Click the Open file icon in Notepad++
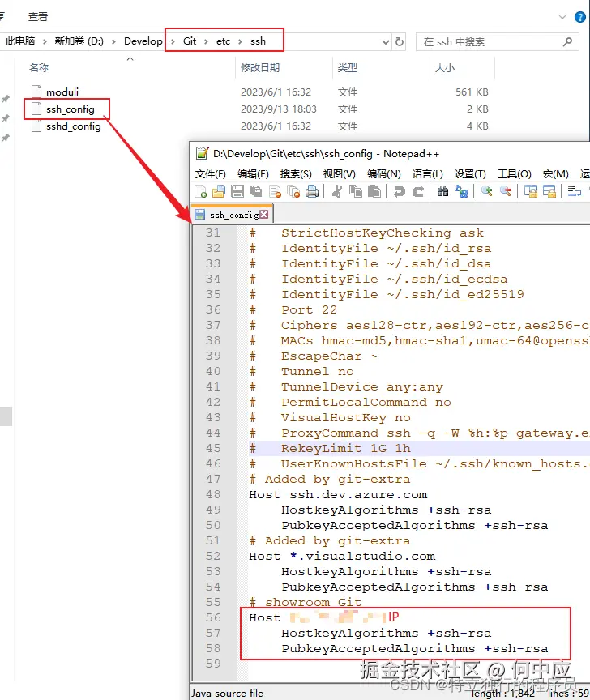 pos(219,191)
